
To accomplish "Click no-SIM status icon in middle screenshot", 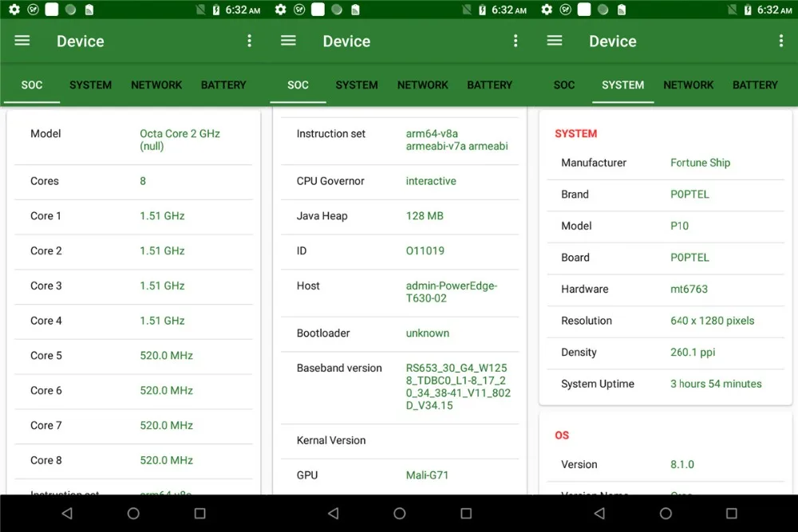I will click(467, 10).
